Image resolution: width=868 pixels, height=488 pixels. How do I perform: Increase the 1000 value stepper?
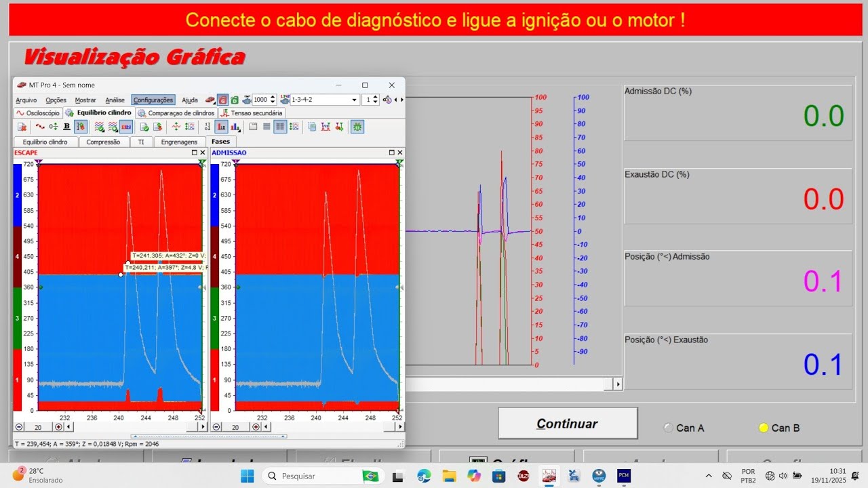point(273,97)
